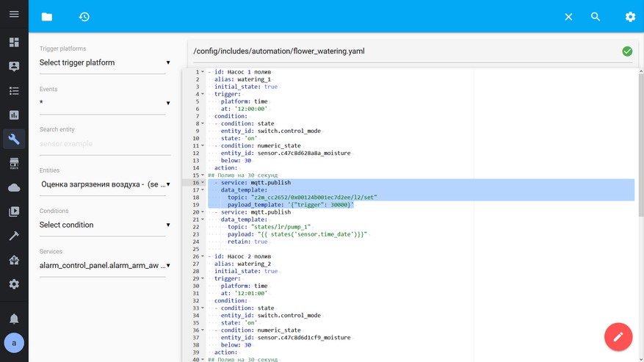This screenshot has width=644, height=362.
Task: Open the file browser folder icon
Action: 47,17
